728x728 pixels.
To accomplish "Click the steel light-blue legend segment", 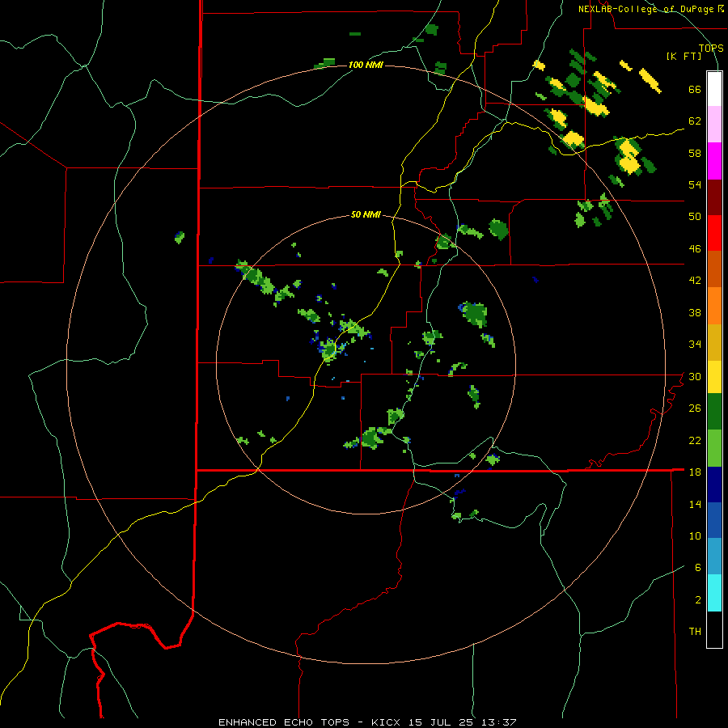I will pos(714,557).
